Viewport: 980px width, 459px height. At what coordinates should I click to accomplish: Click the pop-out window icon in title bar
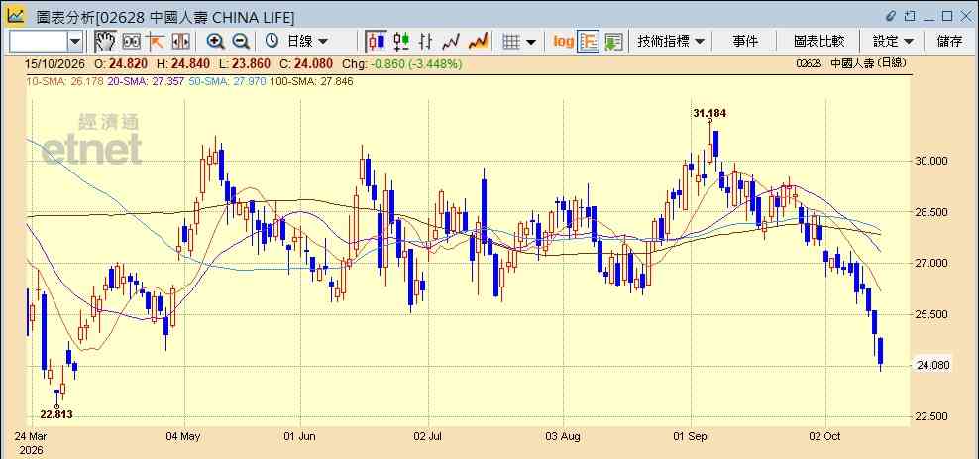910,16
